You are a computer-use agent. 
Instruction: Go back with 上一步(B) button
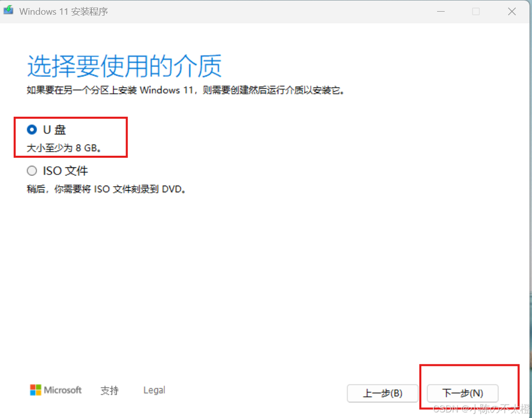point(382,393)
